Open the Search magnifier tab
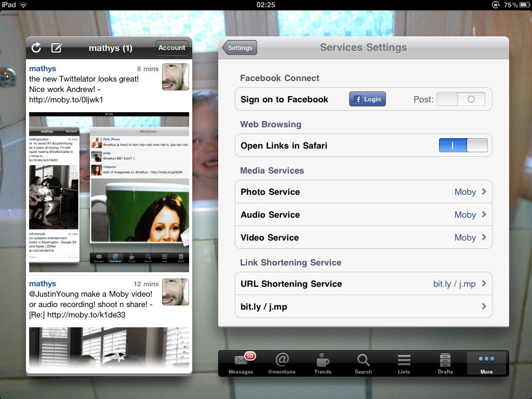Viewport: 532px width, 399px height. click(x=363, y=363)
